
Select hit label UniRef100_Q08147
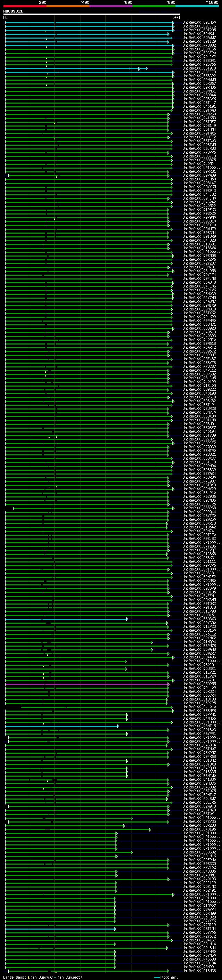coord(199,183)
